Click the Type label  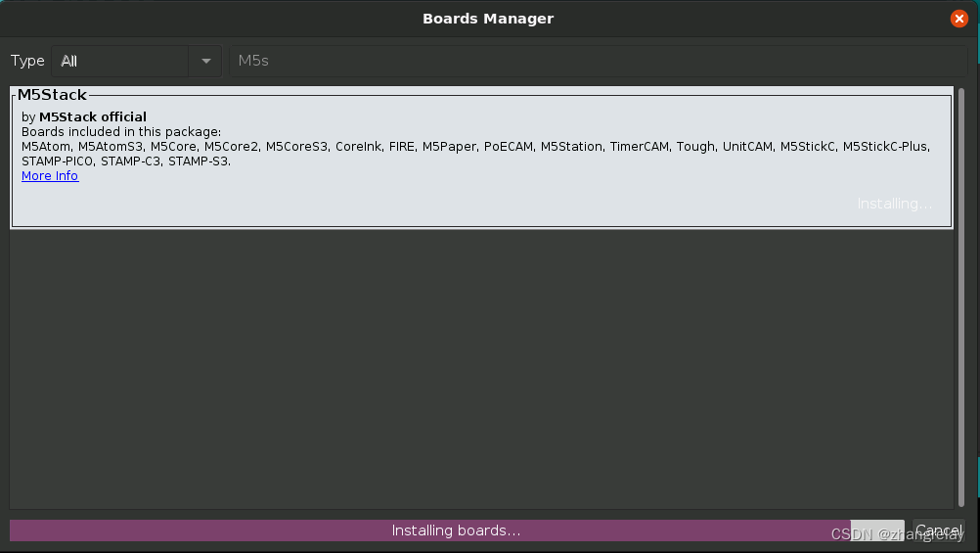pos(27,61)
